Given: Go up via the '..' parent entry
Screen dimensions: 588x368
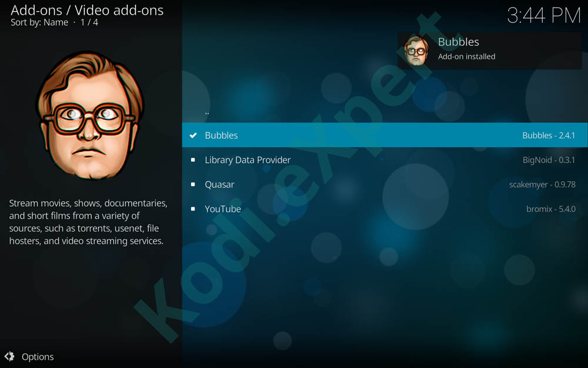Looking at the screenshot, I should (x=385, y=111).
